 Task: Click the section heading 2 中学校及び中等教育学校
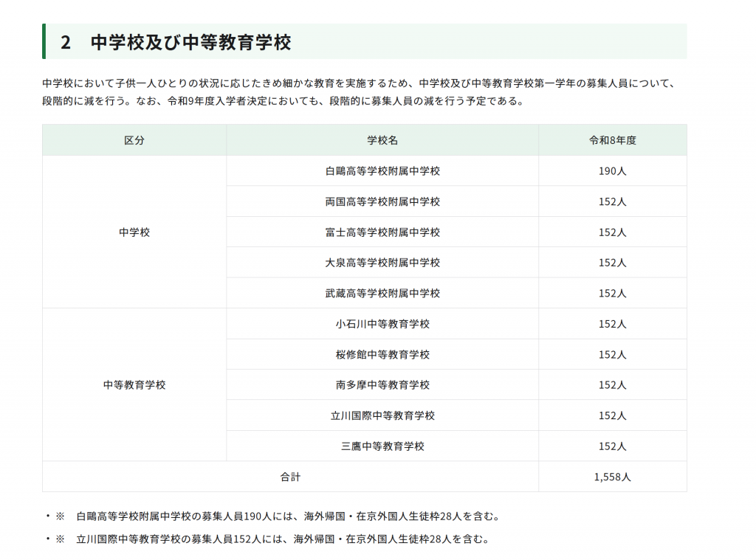pos(188,43)
